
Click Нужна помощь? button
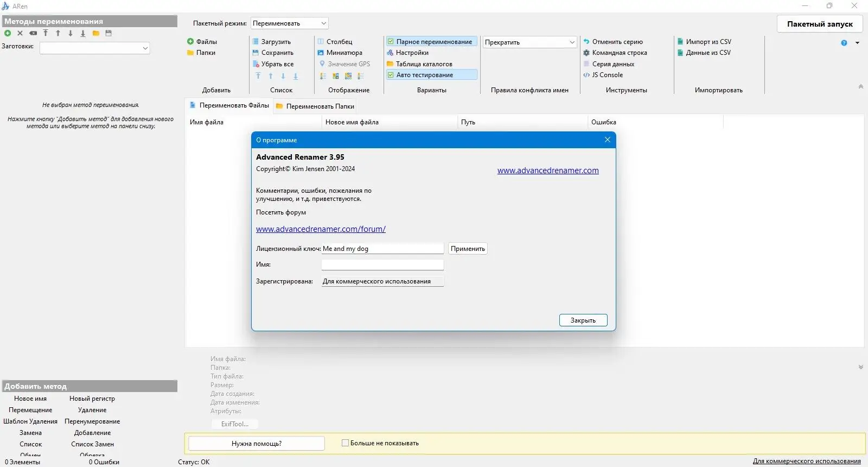257,444
